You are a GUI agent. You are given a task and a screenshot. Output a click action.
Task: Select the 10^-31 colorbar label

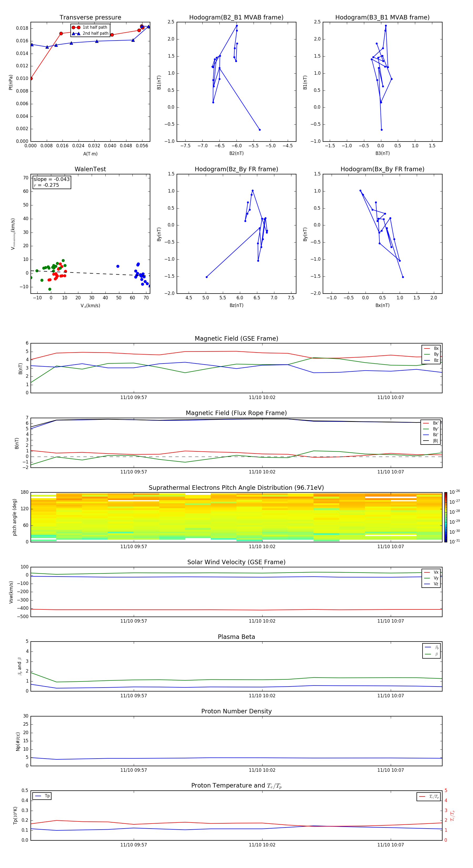455,542
